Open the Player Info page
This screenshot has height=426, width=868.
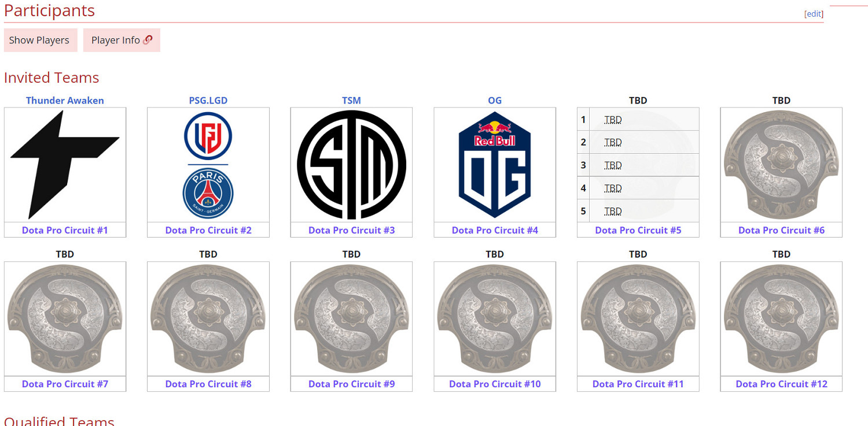point(116,40)
